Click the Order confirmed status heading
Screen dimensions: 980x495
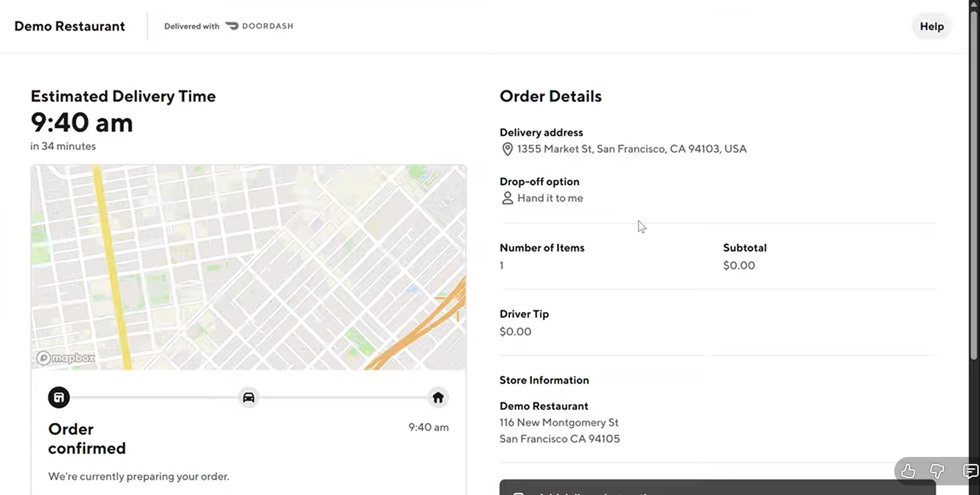pos(87,438)
